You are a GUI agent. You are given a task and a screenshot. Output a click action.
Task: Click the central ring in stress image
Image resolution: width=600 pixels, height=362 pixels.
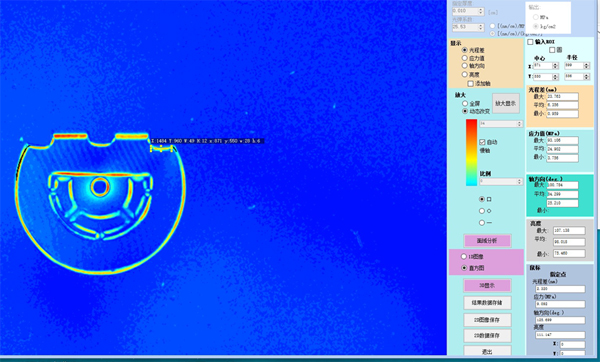point(100,187)
